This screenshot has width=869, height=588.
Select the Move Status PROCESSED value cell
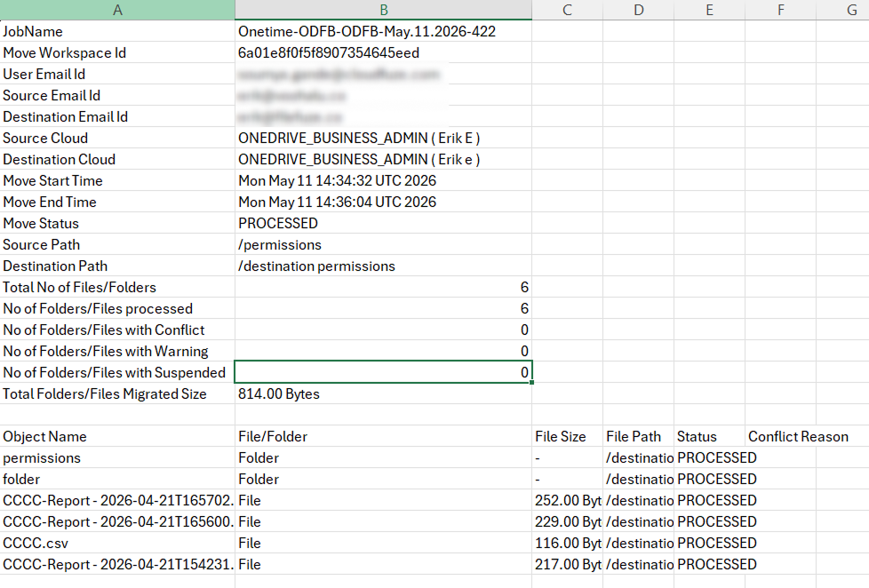pos(384,223)
